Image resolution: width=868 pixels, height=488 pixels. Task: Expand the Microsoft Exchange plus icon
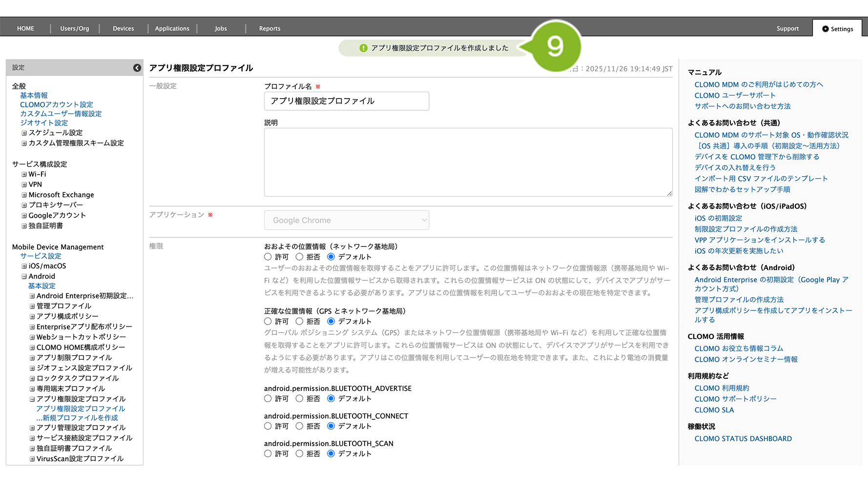coord(24,195)
